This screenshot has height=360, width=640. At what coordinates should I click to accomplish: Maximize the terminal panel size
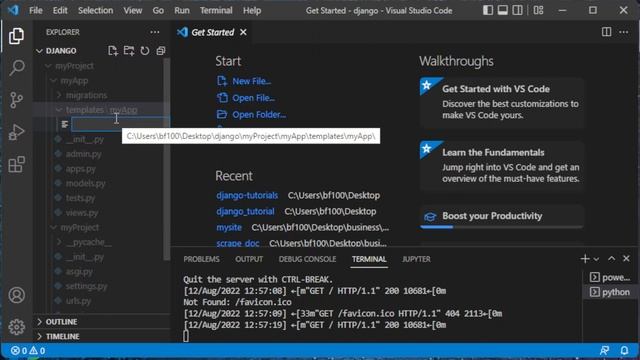pyautogui.click(x=611, y=259)
